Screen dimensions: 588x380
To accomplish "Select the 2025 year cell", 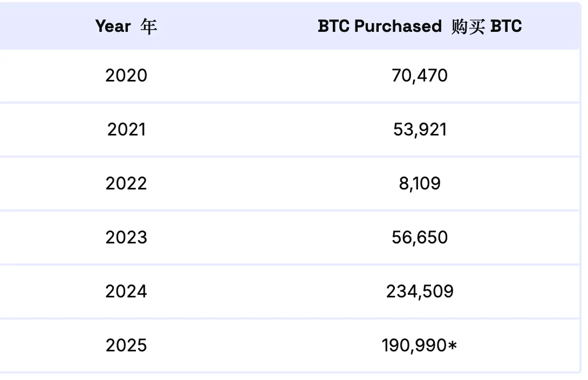I will coord(126,345).
